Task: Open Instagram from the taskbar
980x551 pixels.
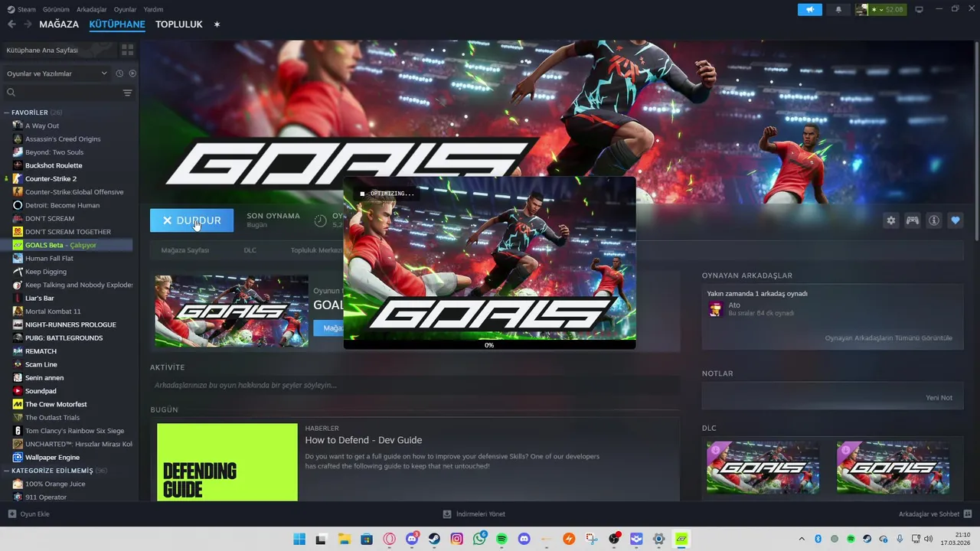Action: pos(457,539)
